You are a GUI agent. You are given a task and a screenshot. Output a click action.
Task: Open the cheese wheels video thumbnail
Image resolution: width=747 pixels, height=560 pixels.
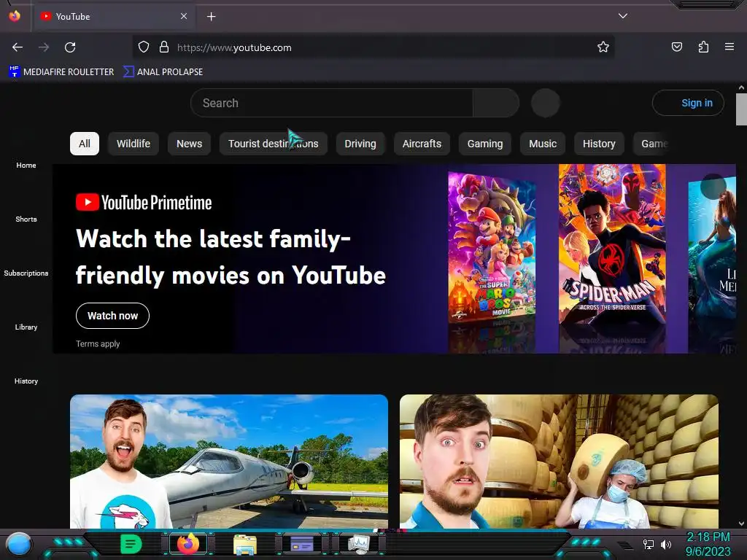(x=559, y=461)
